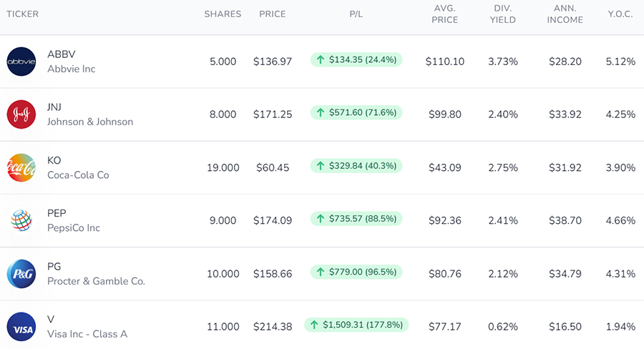Image resolution: width=644 pixels, height=349 pixels.
Task: Click the average price $99.80
Action: point(445,114)
